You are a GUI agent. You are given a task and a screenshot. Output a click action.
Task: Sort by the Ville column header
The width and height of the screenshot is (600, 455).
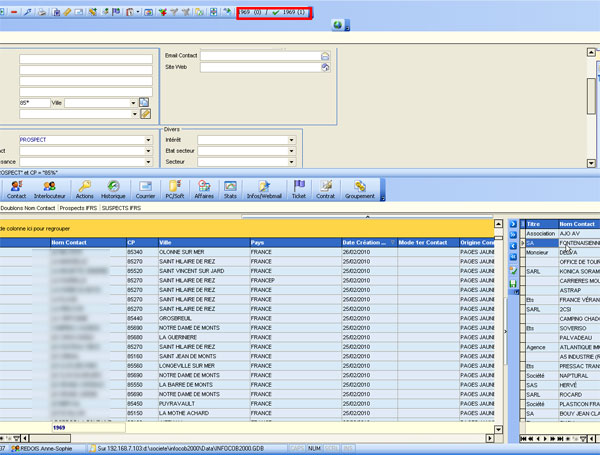tap(204, 243)
